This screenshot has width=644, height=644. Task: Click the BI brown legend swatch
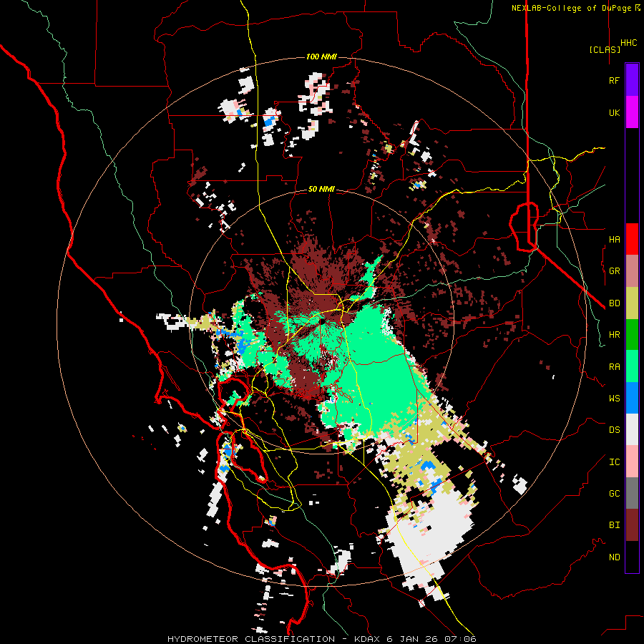coord(632,525)
